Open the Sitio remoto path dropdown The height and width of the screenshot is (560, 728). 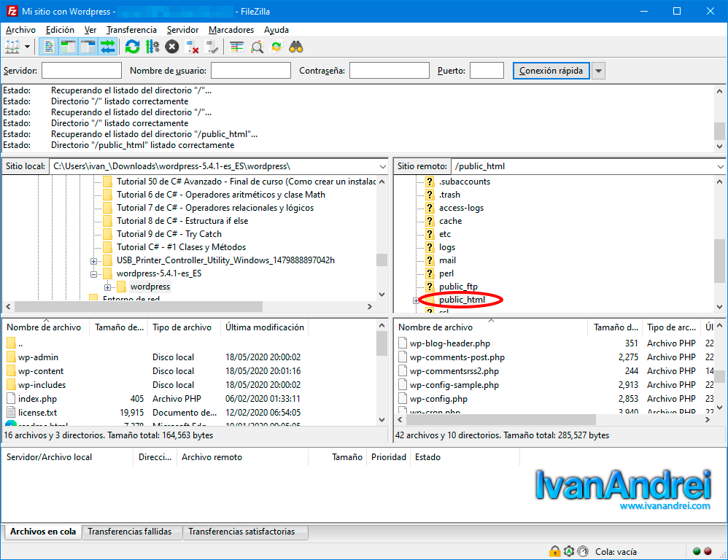tap(720, 166)
